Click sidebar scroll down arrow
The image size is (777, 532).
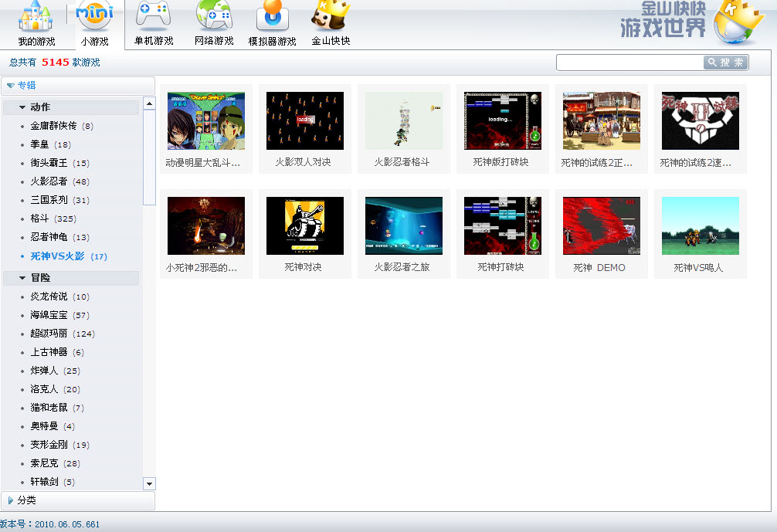[x=149, y=483]
